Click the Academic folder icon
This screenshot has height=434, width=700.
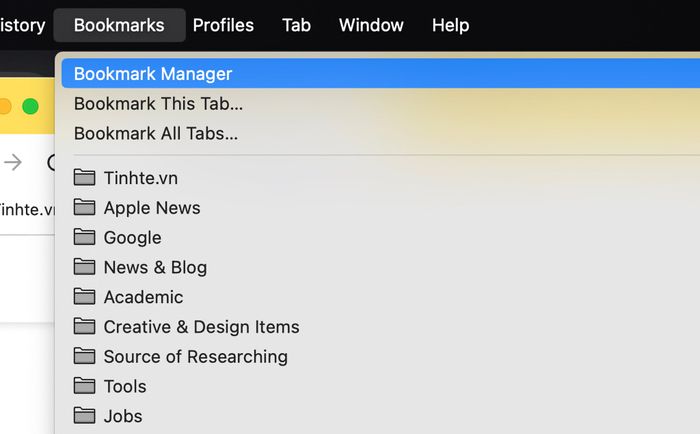[84, 297]
